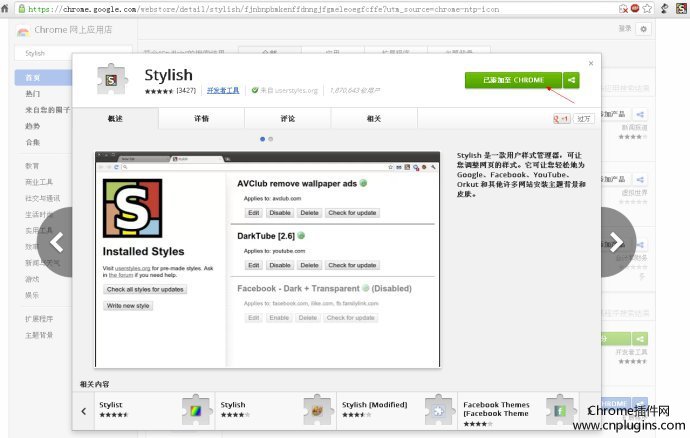Click the search box containing Stylish
Image resolution: width=690 pixels, height=438 pixels.
click(x=73, y=53)
